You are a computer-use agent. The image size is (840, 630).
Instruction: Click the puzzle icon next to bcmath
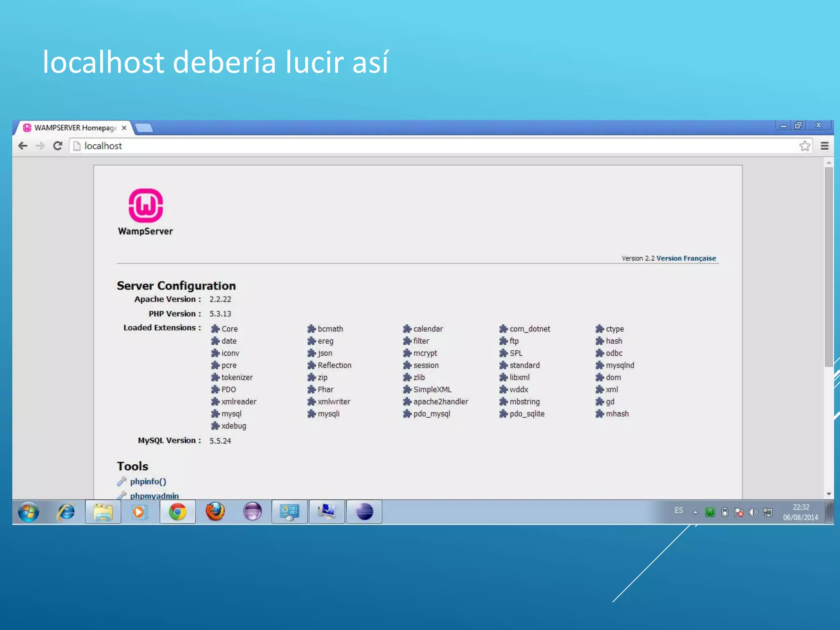[x=312, y=329]
